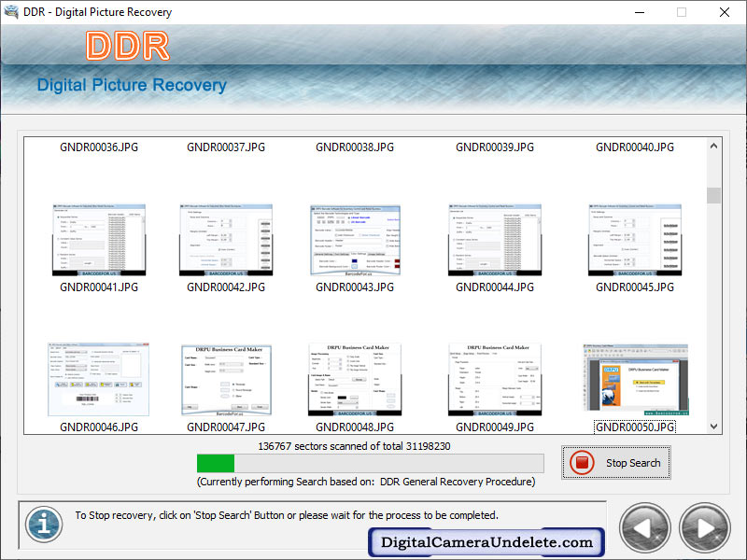Screen dimensions: 747x560
Task: Select the GNDR00047.JPG business card image
Action: click(226, 379)
